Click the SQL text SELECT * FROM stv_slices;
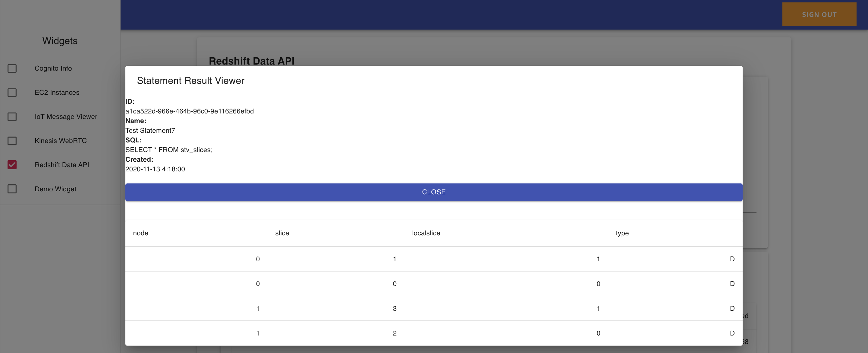The height and width of the screenshot is (353, 868). [169, 150]
